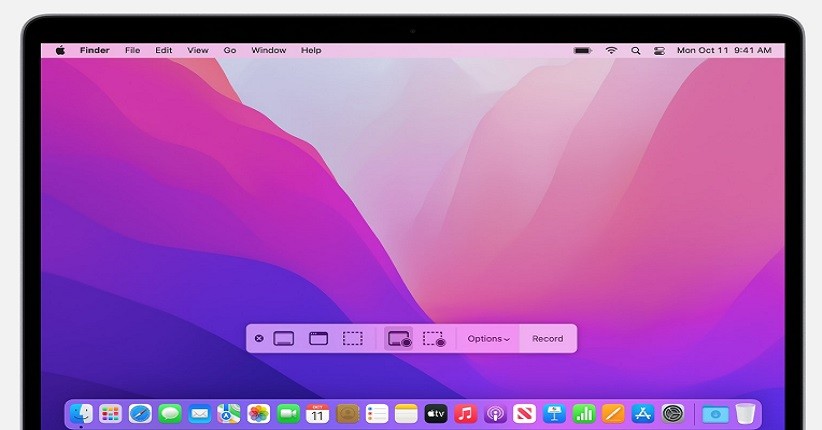Select Capture Selected Portion mode

[353, 339]
